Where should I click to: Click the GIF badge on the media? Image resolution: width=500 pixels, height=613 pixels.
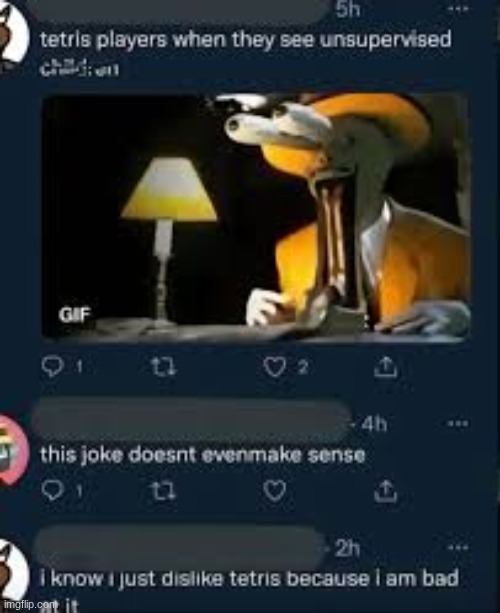coord(75,314)
